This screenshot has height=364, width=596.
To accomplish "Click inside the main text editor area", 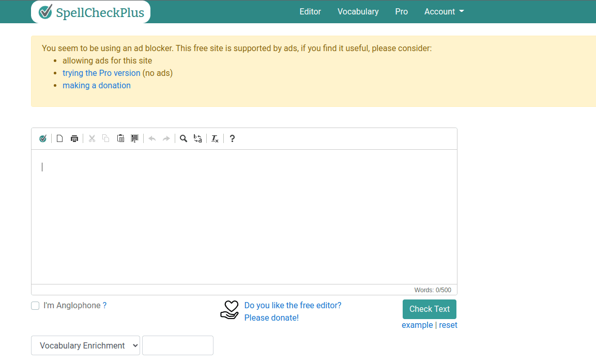I will click(244, 217).
